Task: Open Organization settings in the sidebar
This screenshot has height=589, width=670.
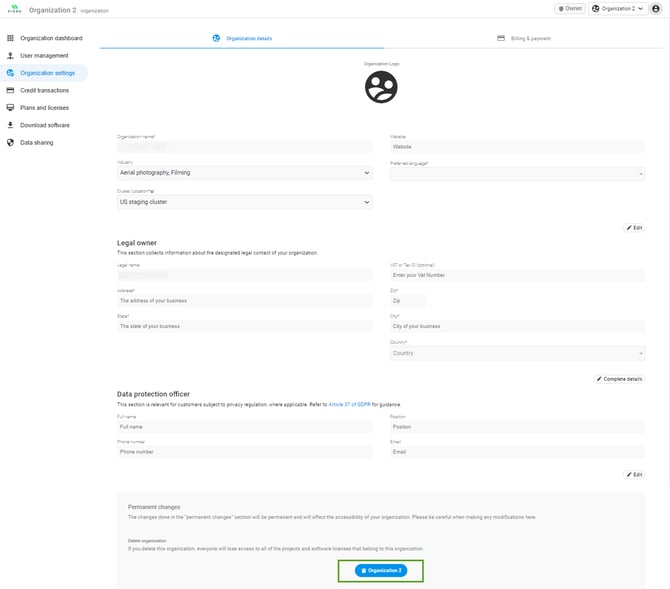Action: pyautogui.click(x=46, y=73)
